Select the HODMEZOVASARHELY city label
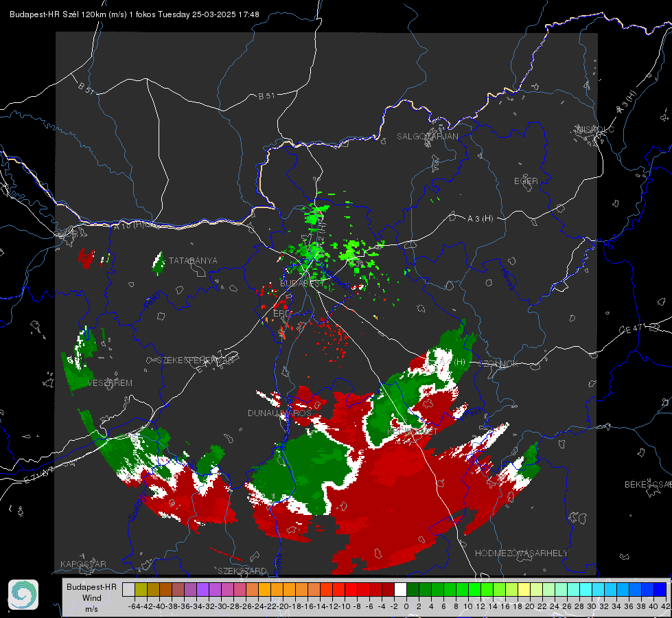672x618 pixels. 521,553
